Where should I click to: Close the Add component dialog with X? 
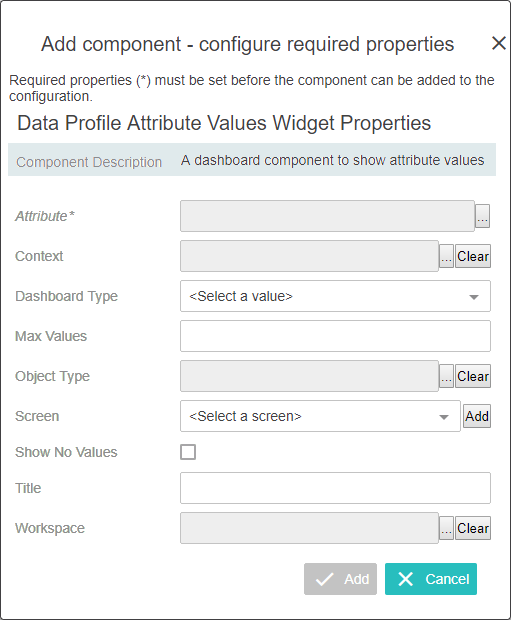(x=499, y=43)
